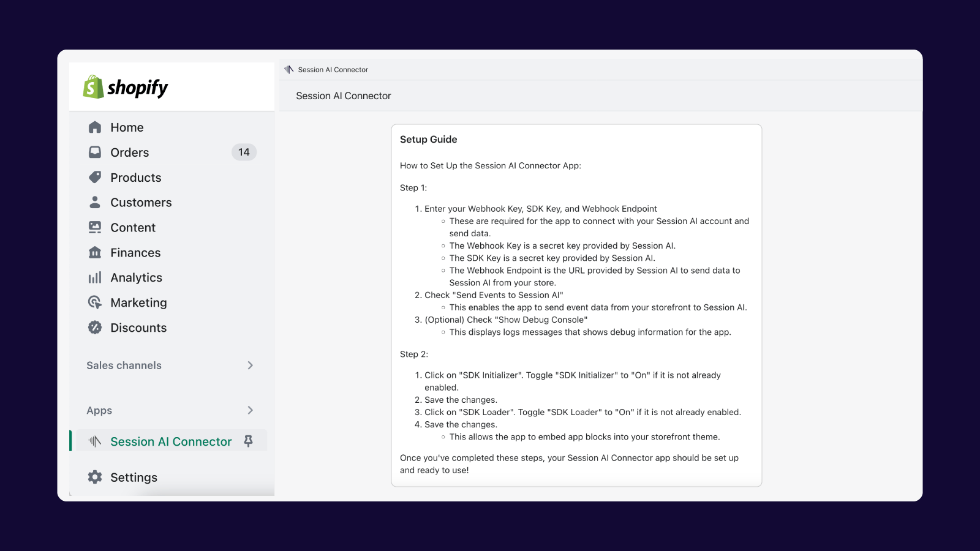Click the Customers person icon

(95, 202)
